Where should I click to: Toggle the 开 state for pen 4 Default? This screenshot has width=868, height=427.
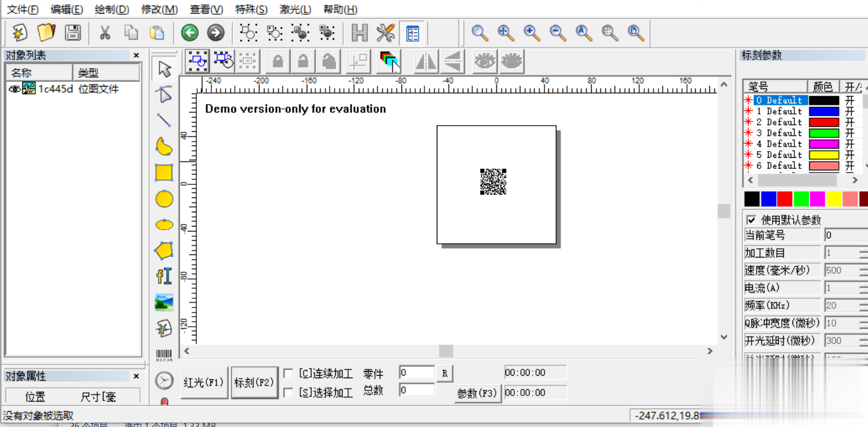point(849,144)
